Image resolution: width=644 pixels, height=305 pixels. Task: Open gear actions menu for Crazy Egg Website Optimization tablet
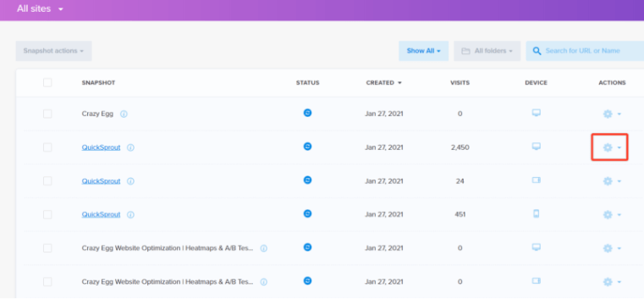click(612, 281)
